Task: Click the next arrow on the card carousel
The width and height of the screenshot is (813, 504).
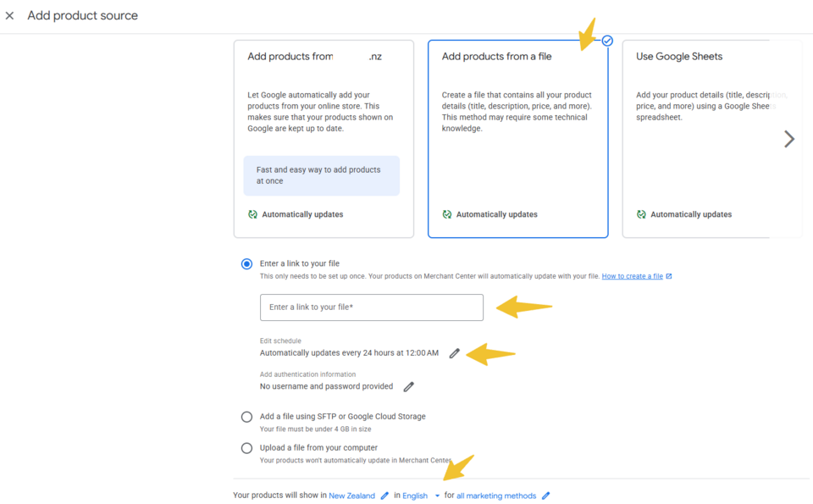Action: point(789,139)
